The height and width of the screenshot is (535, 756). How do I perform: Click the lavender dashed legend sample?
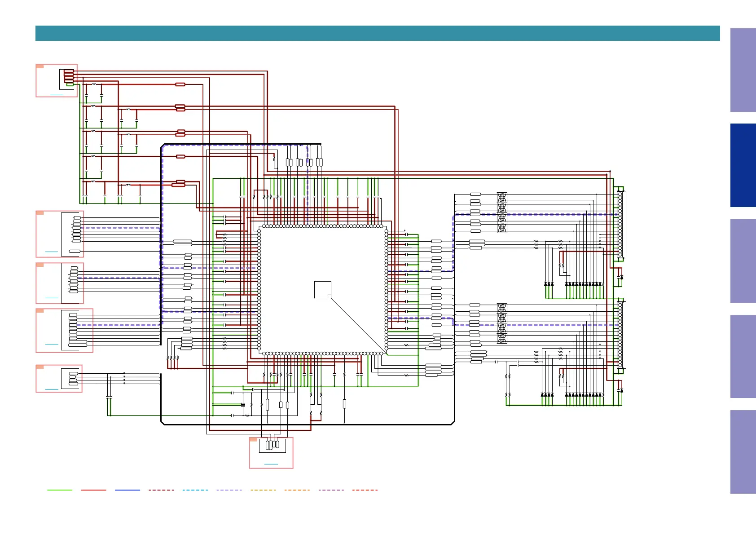click(x=229, y=490)
